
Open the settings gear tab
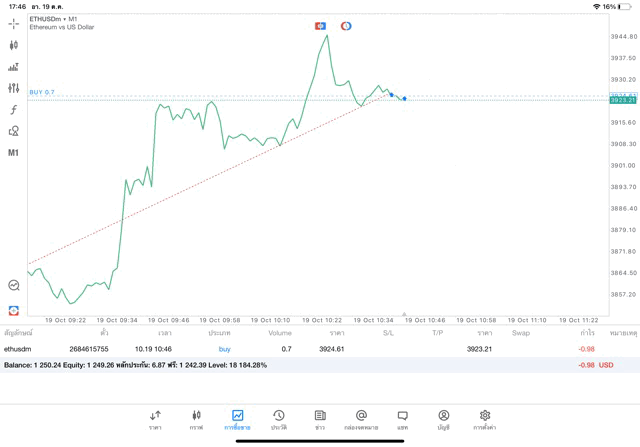pyautogui.click(x=485, y=419)
